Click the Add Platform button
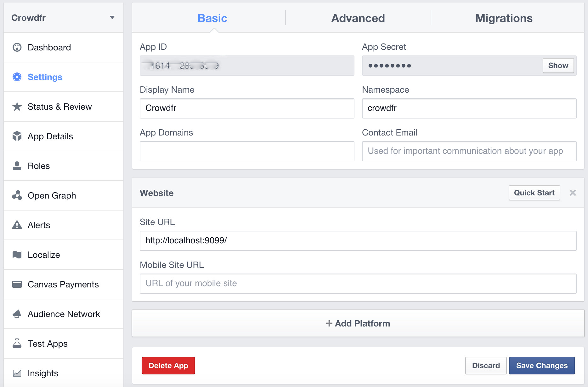Screen dimensions: 588x387 tap(358, 323)
